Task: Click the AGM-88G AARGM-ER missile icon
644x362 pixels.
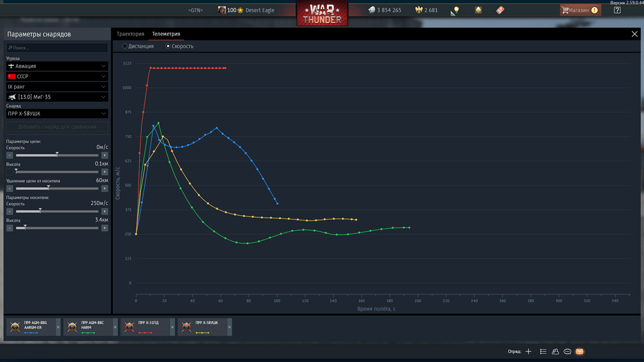Action: click(15, 327)
